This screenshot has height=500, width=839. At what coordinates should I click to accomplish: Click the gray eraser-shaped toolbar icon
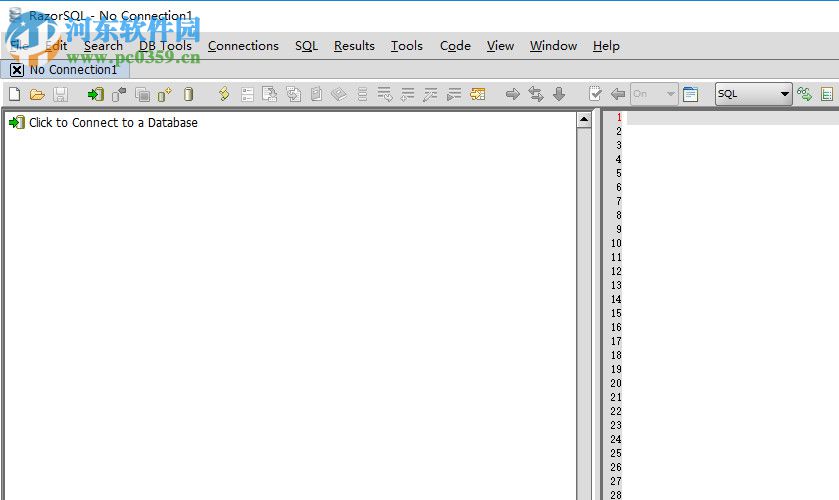pyautogui.click(x=339, y=95)
